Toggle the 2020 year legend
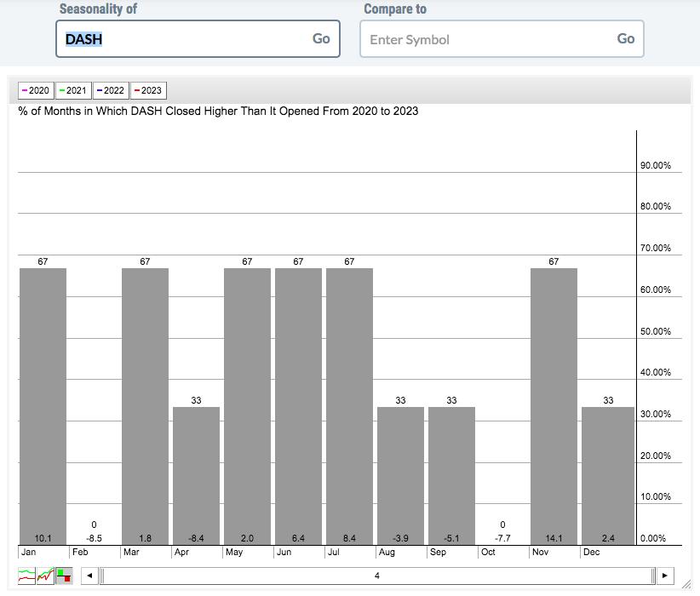The width and height of the screenshot is (700, 596). (x=36, y=90)
